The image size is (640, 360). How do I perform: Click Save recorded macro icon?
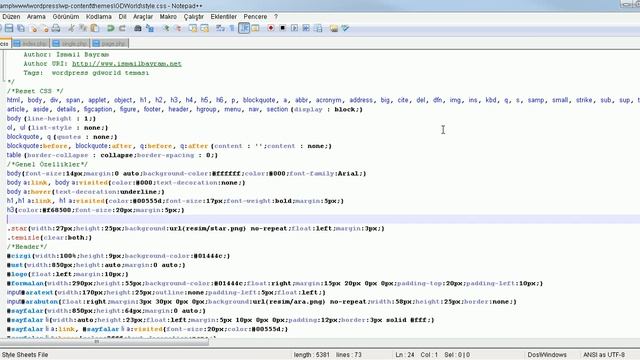coord(318,28)
